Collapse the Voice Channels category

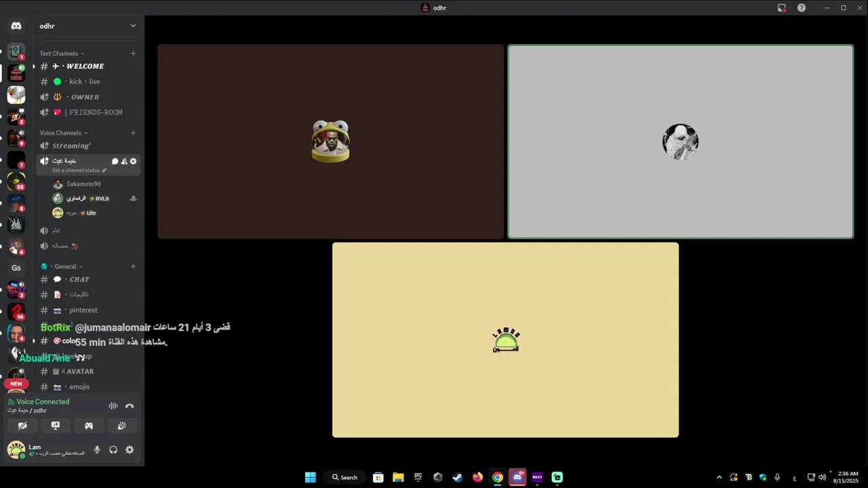[63, 133]
